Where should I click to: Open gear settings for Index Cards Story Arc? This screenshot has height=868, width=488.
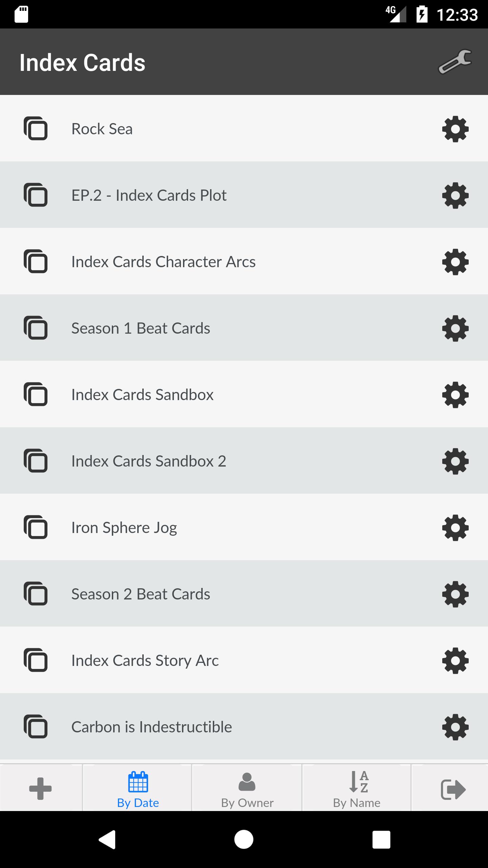(x=455, y=660)
